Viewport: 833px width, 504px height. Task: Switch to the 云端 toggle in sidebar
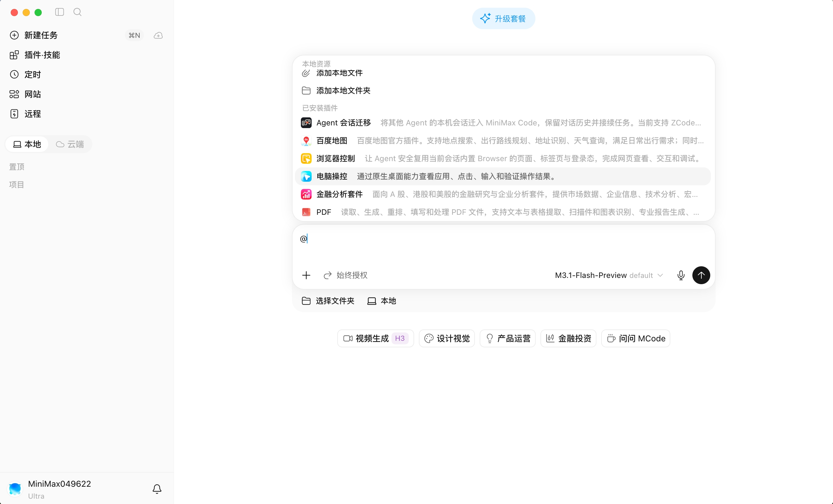70,144
